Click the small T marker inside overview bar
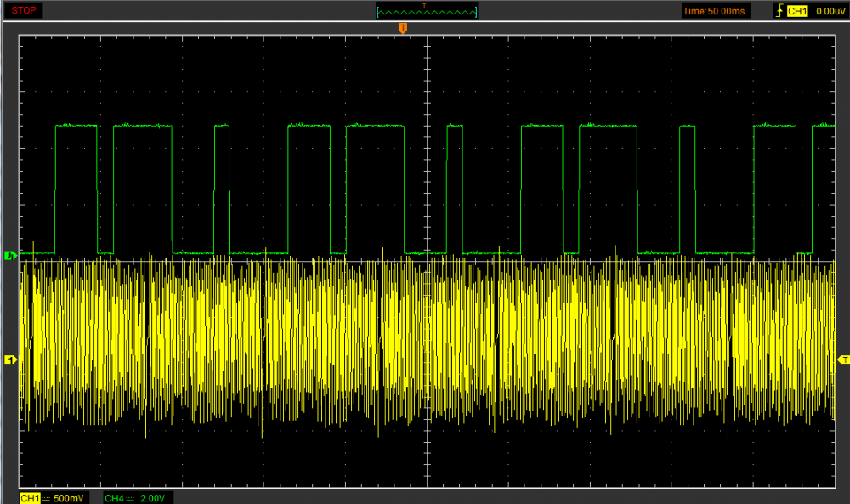Image resolution: width=850 pixels, height=504 pixels. (x=424, y=5)
